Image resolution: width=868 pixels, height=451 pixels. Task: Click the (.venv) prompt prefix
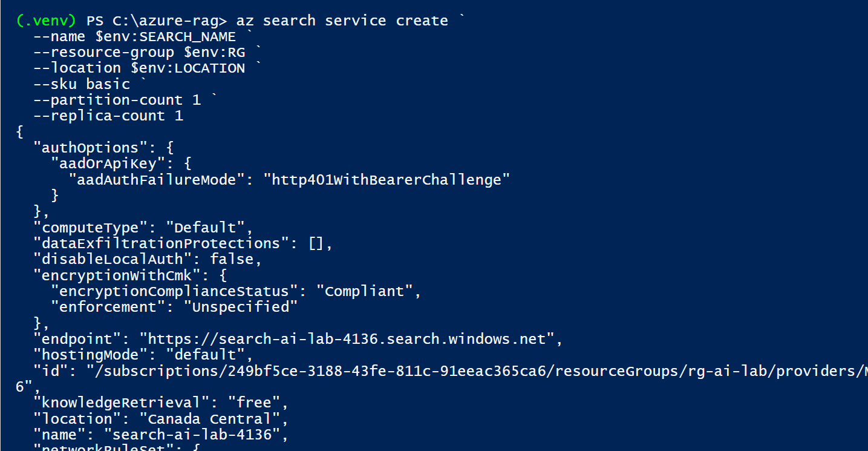point(47,21)
